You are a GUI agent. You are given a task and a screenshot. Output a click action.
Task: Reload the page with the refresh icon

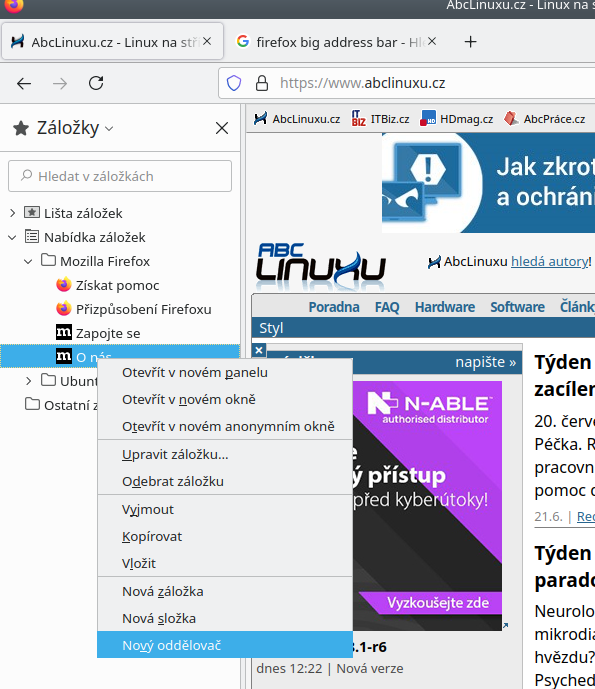pyautogui.click(x=96, y=83)
